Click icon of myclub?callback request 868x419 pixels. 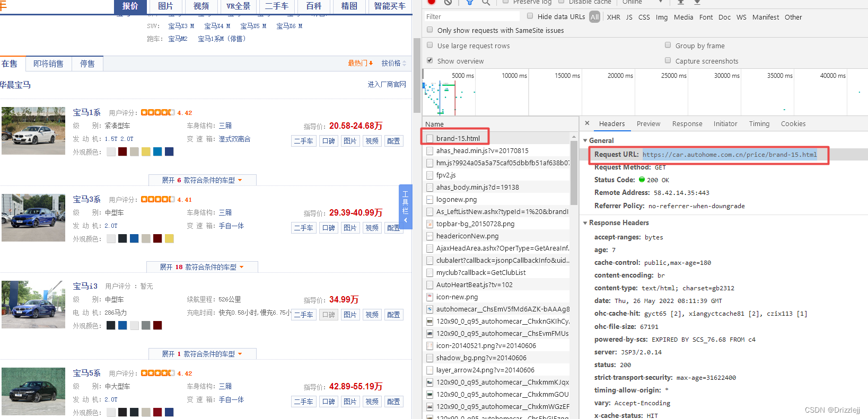tap(430, 272)
